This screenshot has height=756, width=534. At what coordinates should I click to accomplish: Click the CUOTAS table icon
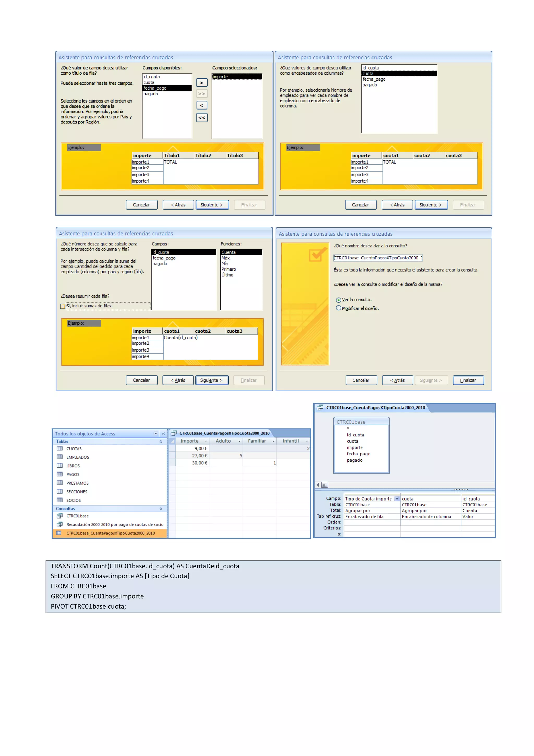(59, 448)
